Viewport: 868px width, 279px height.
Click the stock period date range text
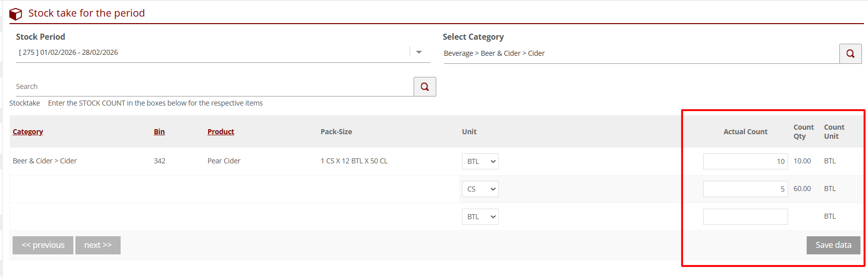tap(68, 52)
